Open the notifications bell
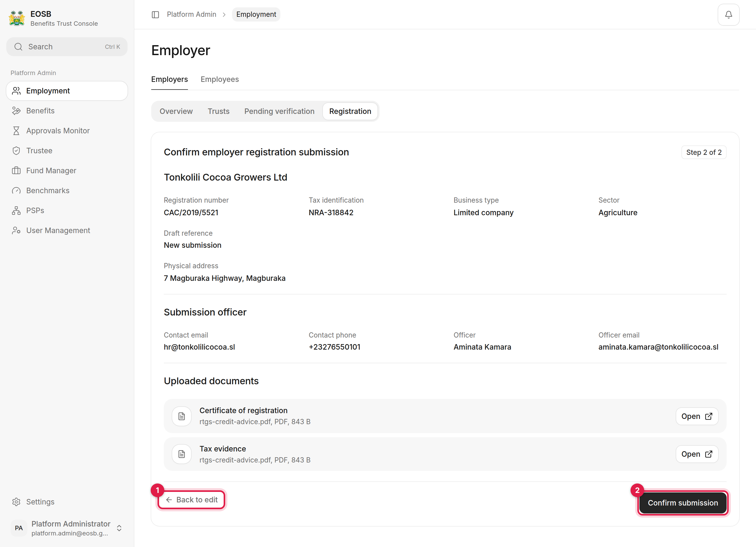Screen dimensions: 756x547 click(728, 15)
